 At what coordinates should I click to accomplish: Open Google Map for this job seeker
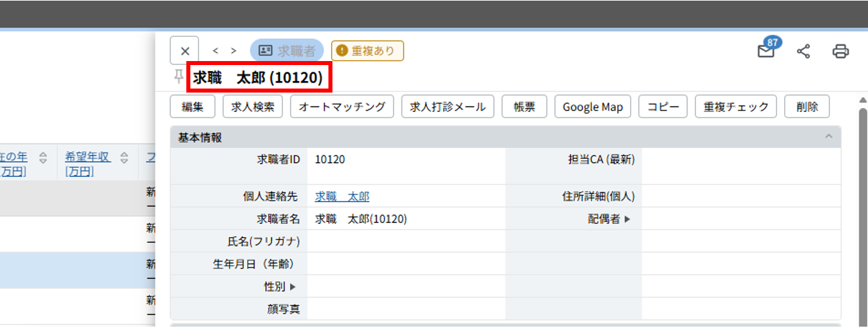[x=593, y=107]
